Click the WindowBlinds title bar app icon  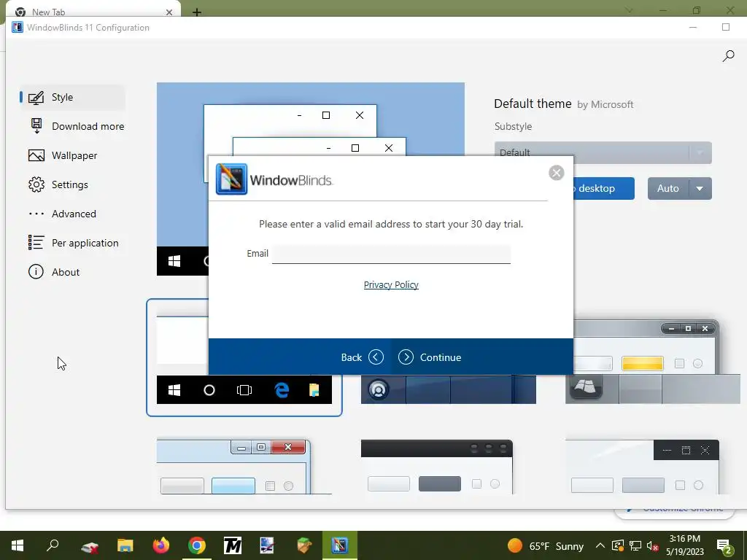coord(18,28)
